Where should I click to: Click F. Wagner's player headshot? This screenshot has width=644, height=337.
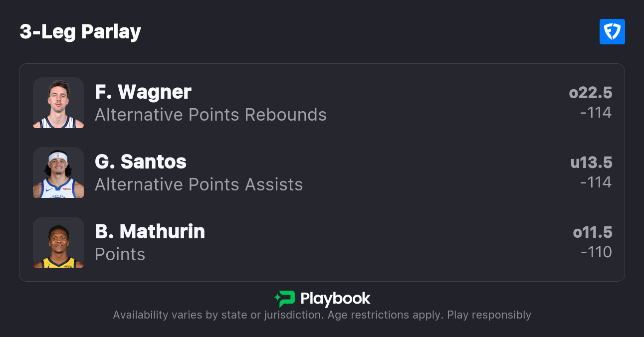[58, 103]
